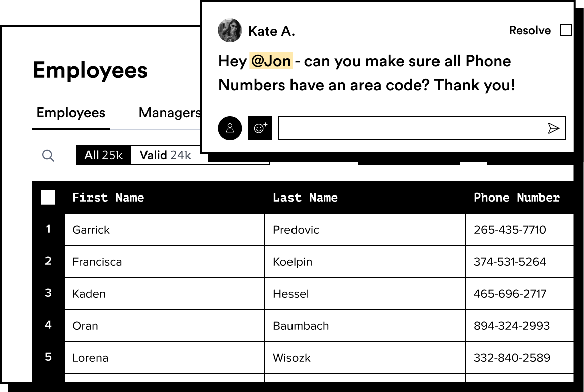Click the person mention icon

point(230,128)
